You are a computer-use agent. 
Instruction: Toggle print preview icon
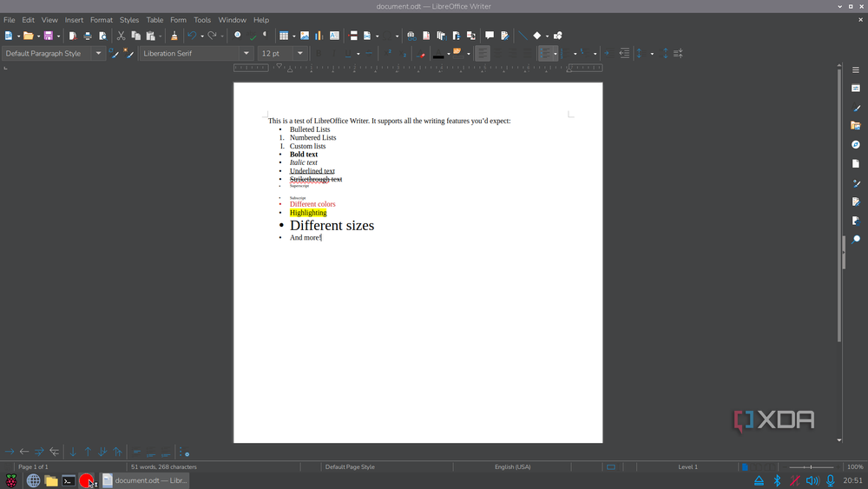point(102,36)
